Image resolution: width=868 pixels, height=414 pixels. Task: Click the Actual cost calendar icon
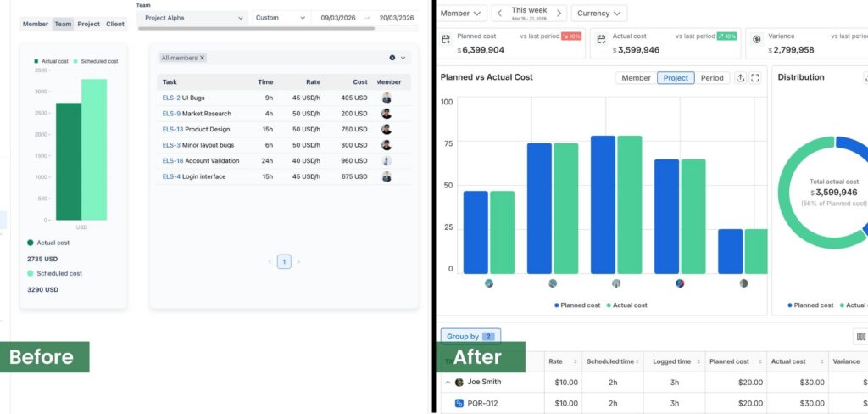coord(601,39)
